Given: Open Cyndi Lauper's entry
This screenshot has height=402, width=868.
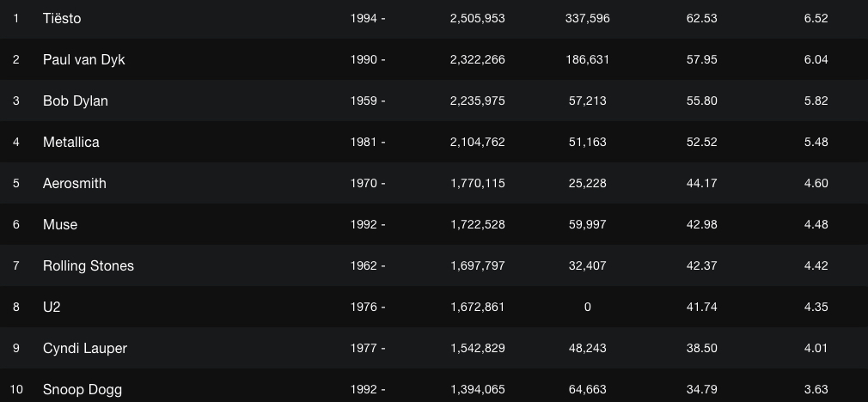Looking at the screenshot, I should pyautogui.click(x=84, y=348).
